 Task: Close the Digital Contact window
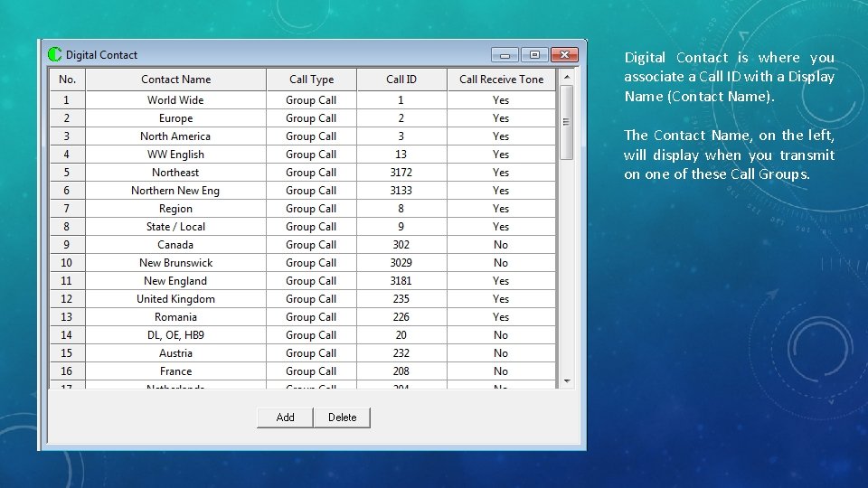coord(564,55)
